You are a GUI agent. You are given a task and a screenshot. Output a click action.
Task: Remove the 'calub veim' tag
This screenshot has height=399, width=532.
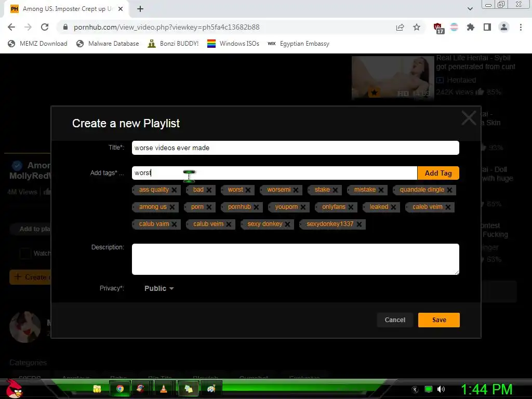pyautogui.click(x=229, y=224)
